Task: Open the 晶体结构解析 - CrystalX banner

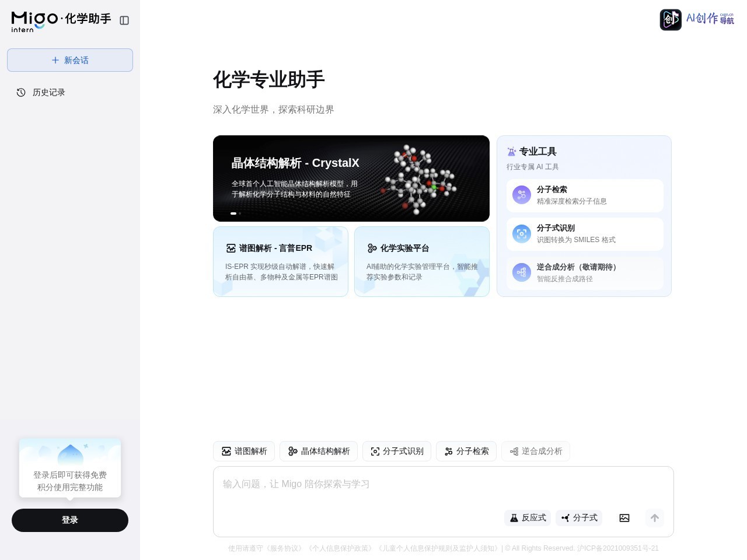Action: point(351,178)
